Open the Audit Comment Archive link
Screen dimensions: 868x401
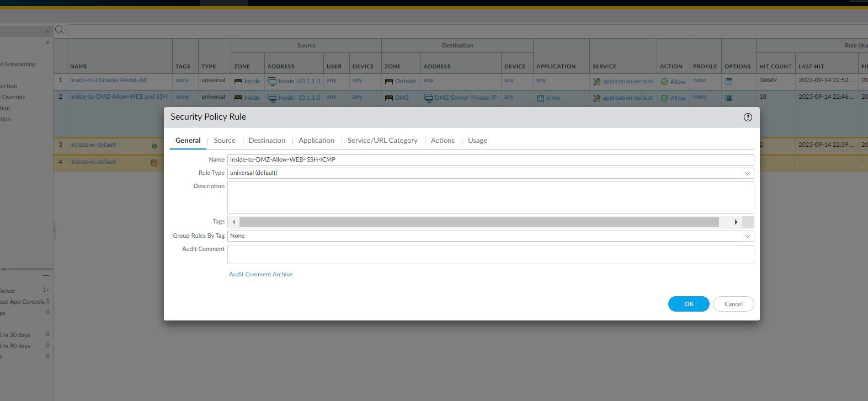coord(261,274)
